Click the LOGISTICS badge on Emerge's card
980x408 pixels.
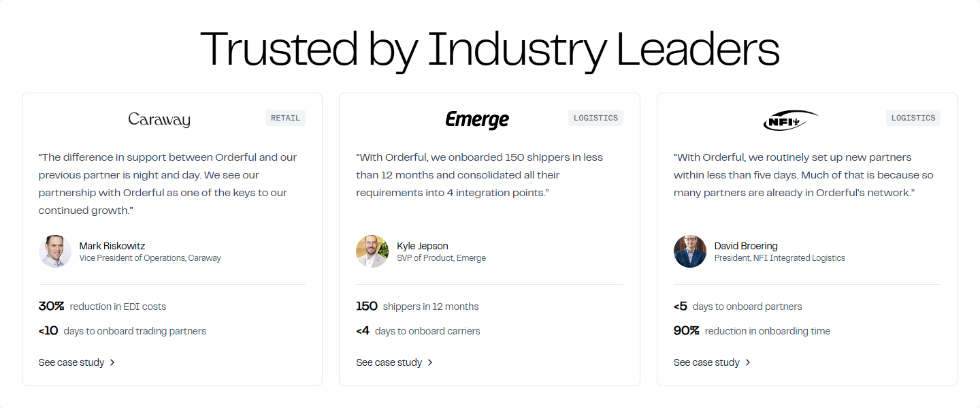tap(595, 117)
